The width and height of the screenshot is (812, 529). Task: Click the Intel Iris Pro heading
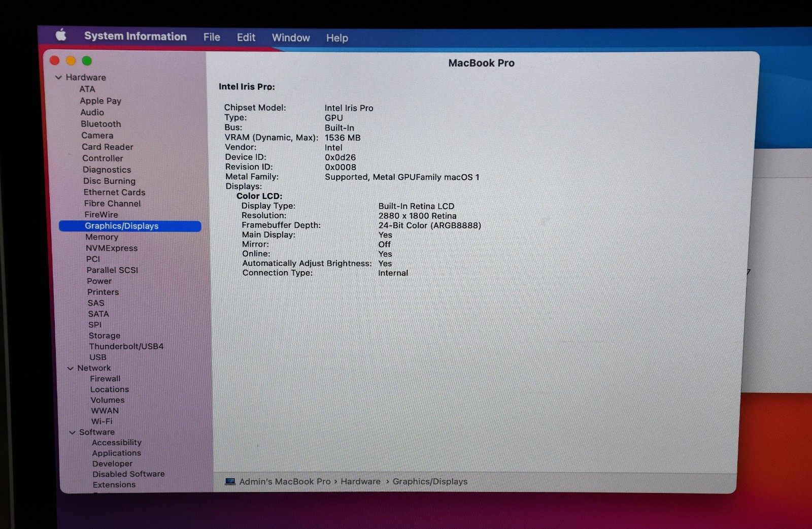pos(247,86)
